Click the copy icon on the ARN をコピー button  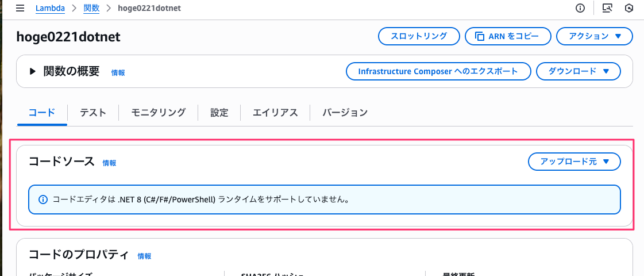coord(480,36)
